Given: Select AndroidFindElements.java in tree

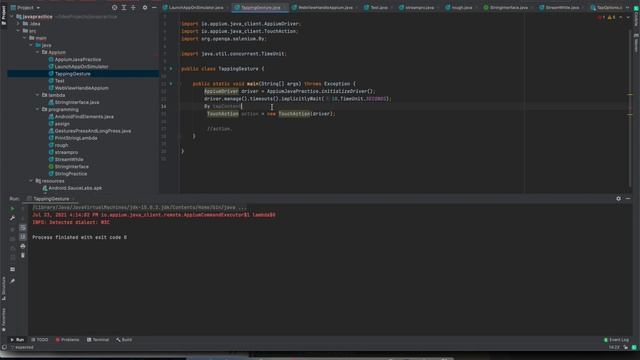Looking at the screenshot, I should tap(84, 117).
